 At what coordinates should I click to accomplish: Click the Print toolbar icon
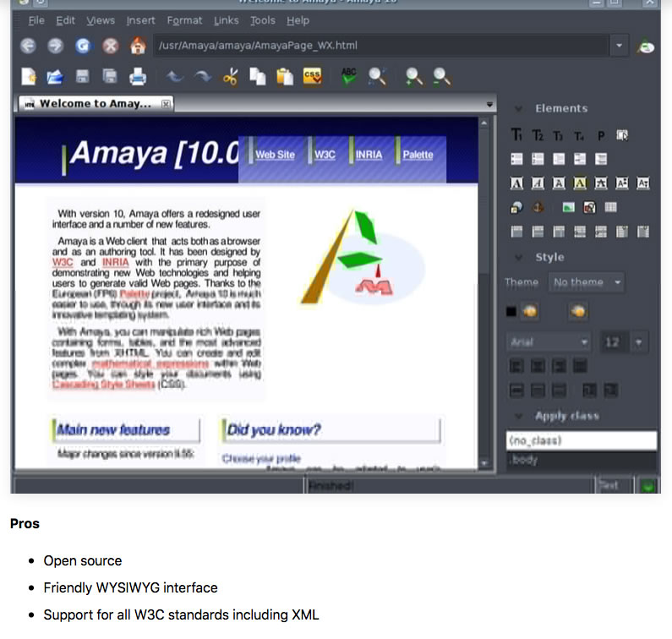[x=138, y=77]
